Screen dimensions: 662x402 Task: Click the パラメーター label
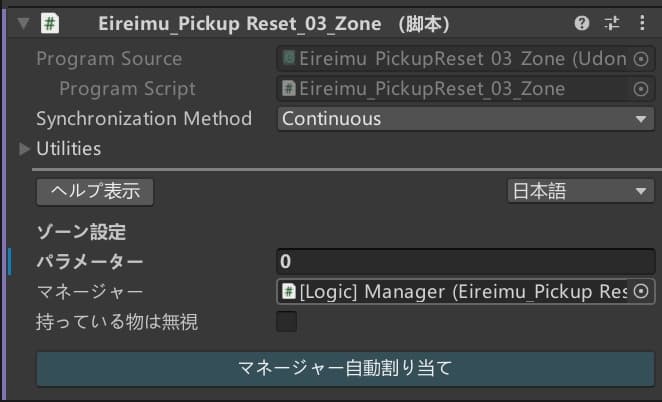click(x=90, y=262)
